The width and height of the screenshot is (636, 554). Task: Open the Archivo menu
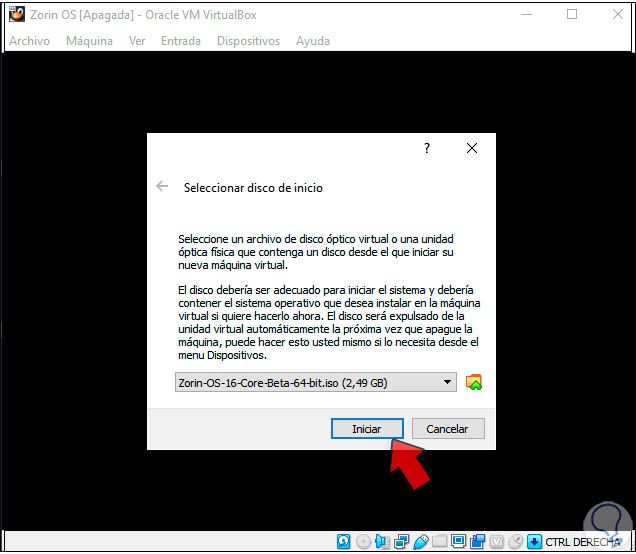tap(30, 41)
